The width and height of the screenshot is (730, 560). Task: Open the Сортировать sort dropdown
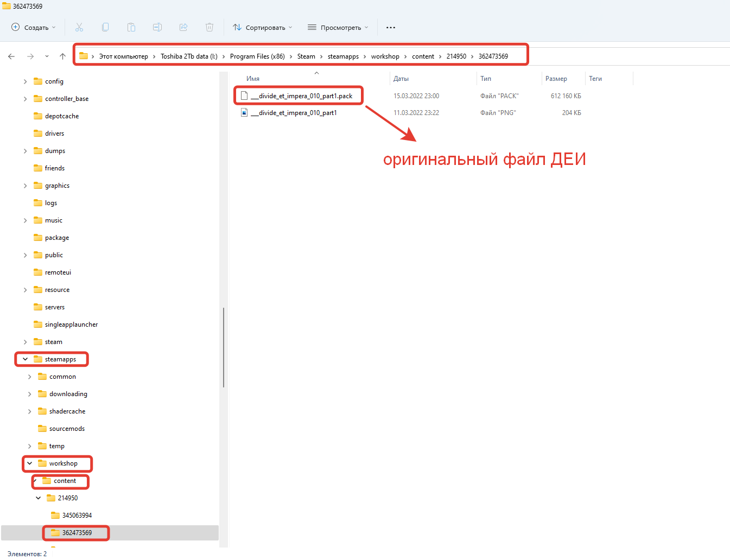click(x=263, y=27)
